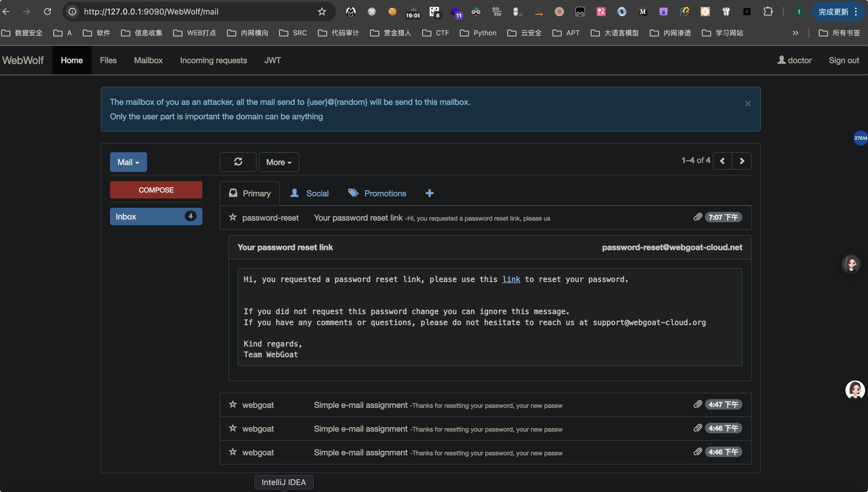Open the WEB打点 bookmark folder

(x=195, y=33)
